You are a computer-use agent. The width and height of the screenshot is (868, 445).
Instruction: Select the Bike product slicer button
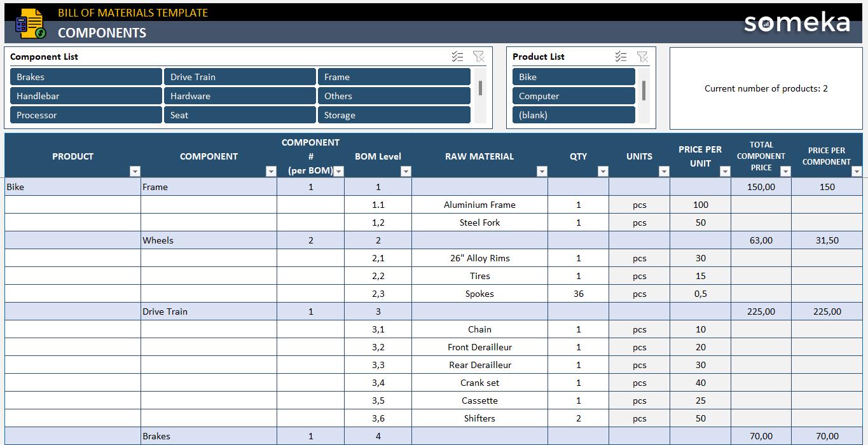[574, 77]
